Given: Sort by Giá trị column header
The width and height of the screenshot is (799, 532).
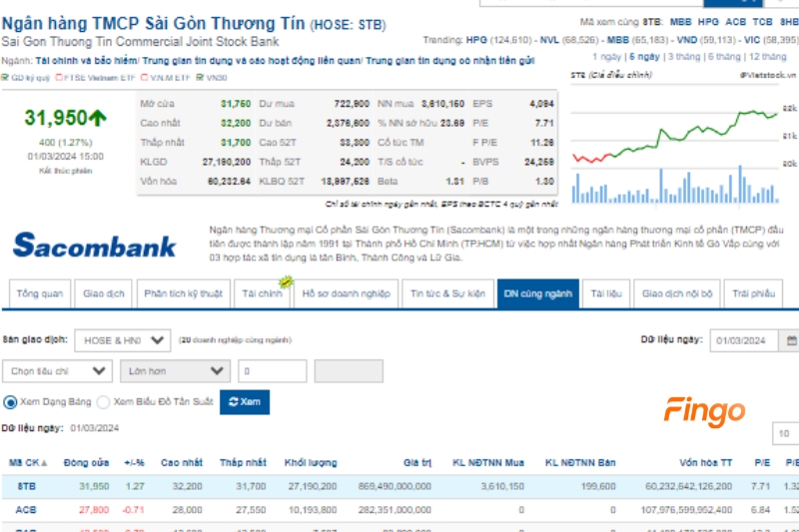Looking at the screenshot, I should tap(417, 463).
